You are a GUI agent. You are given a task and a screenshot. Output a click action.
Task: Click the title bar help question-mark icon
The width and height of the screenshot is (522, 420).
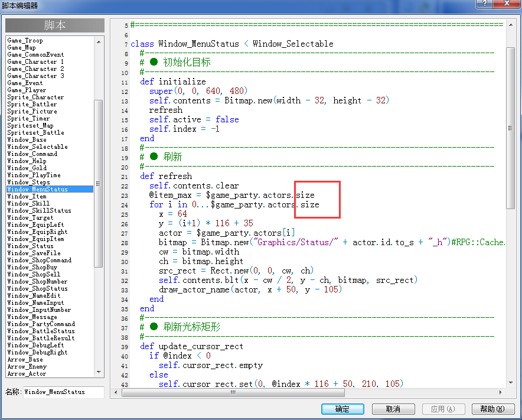485,4
